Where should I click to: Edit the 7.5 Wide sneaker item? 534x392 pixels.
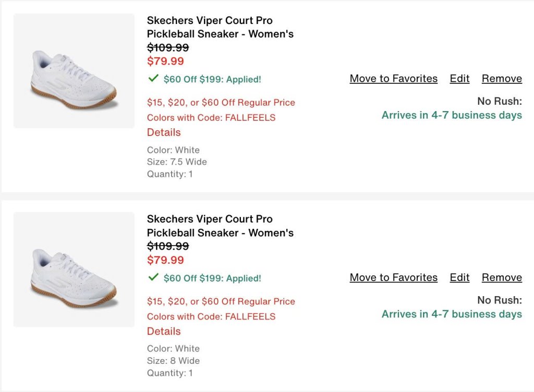tap(459, 79)
